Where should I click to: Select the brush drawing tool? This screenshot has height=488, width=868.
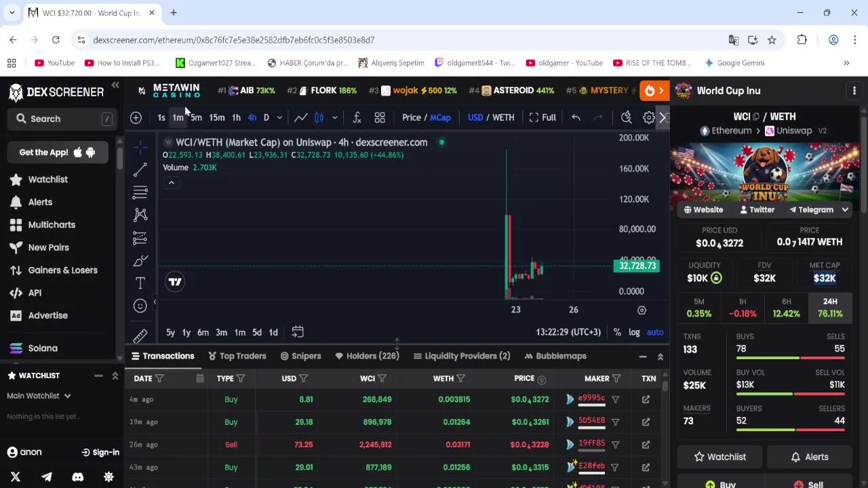(x=140, y=261)
